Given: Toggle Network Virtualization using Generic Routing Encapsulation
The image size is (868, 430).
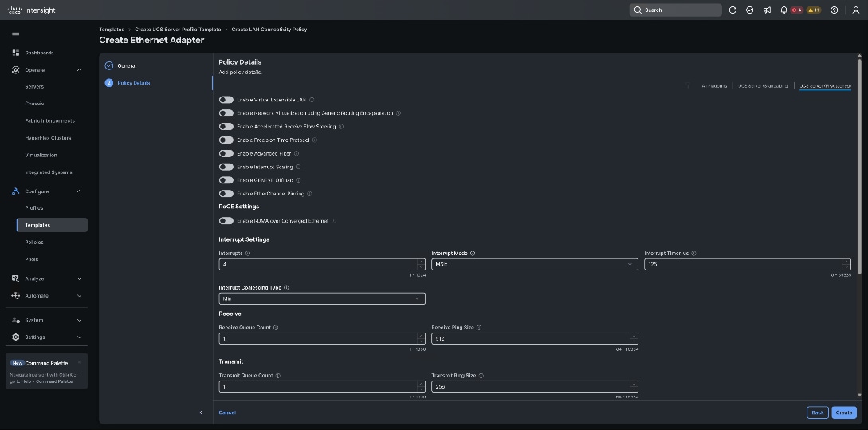Looking at the screenshot, I should pyautogui.click(x=226, y=113).
